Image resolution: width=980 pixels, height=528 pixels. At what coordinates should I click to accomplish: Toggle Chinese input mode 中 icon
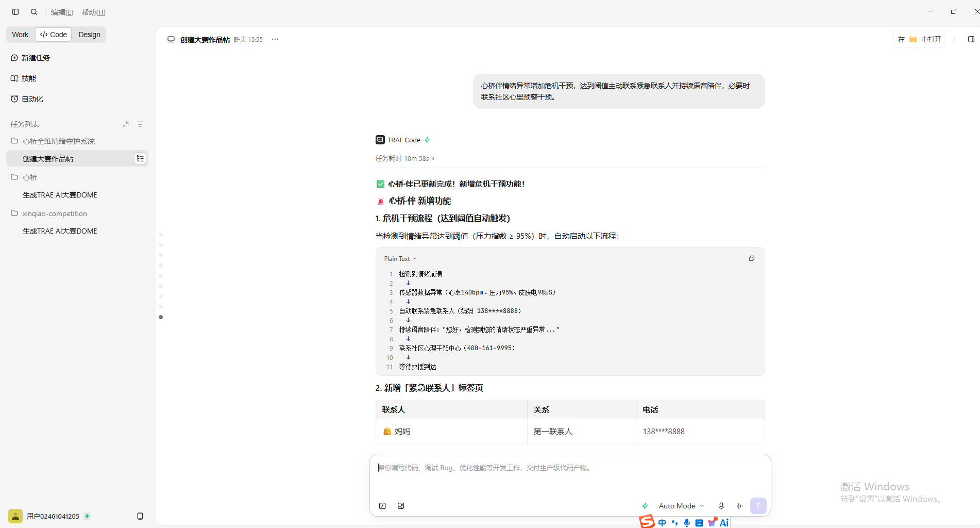pyautogui.click(x=662, y=522)
